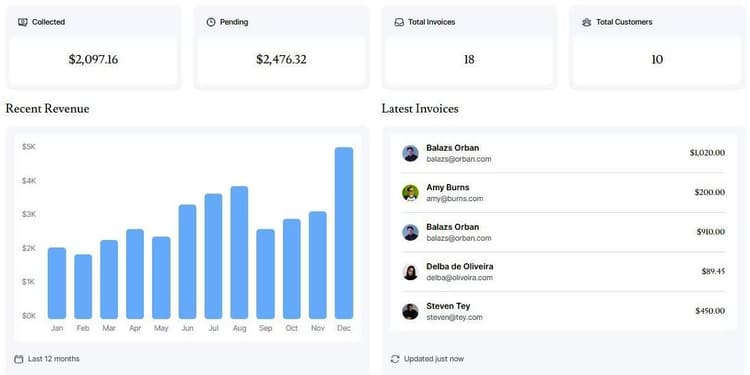This screenshot has width=750, height=375.
Task: Click the Total Invoices inbox icon
Action: (x=399, y=22)
